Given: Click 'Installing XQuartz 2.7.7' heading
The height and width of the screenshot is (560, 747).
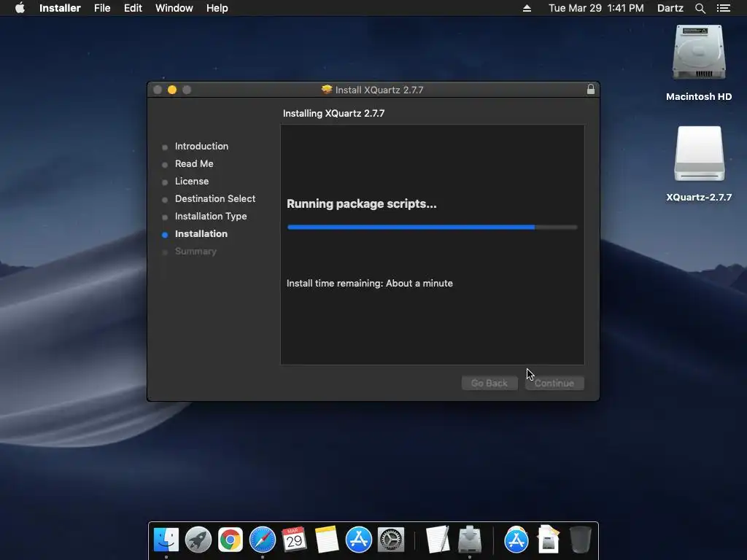Looking at the screenshot, I should [x=333, y=113].
